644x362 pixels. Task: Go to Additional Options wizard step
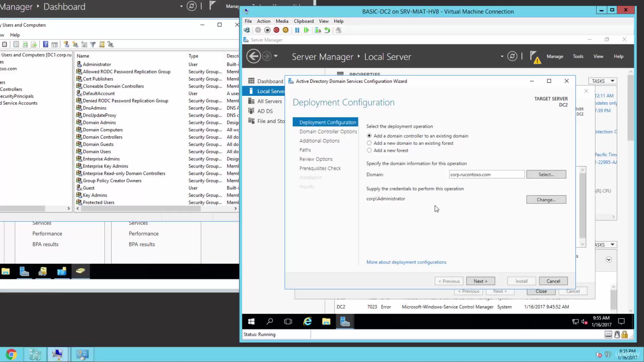coord(319,141)
